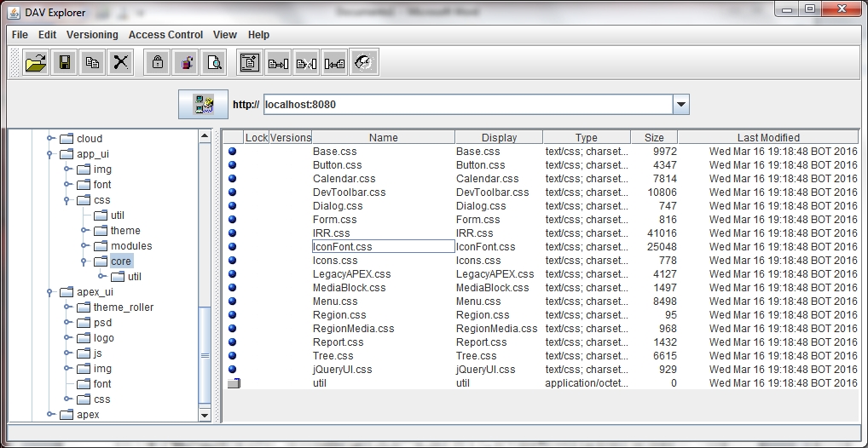Click the Check Out toolbar icon
Viewport: 868px width, 448px height.
(278, 62)
